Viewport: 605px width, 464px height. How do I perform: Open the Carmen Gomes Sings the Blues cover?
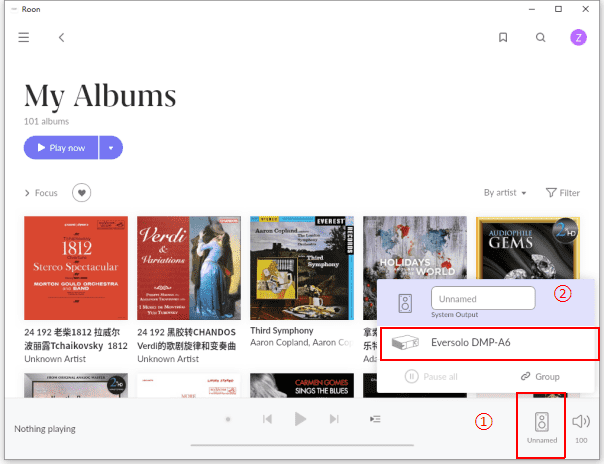[302, 385]
